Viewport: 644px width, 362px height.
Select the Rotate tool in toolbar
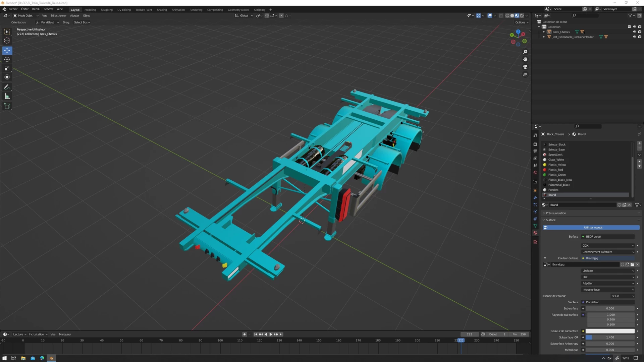7,59
